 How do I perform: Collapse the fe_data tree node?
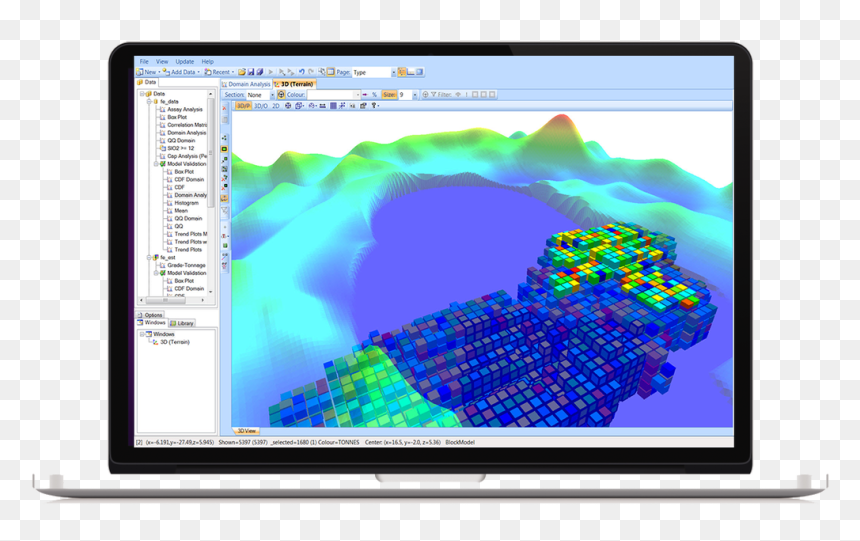(x=149, y=102)
